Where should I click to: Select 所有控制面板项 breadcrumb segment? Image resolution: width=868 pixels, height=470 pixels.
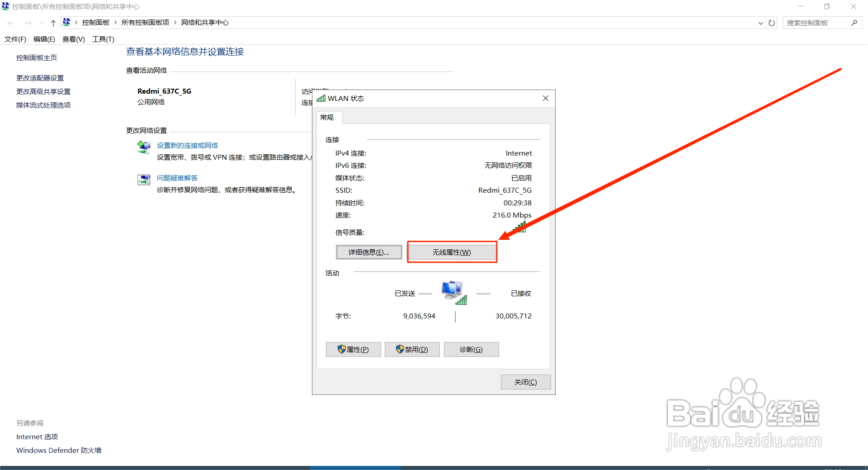[x=145, y=23]
